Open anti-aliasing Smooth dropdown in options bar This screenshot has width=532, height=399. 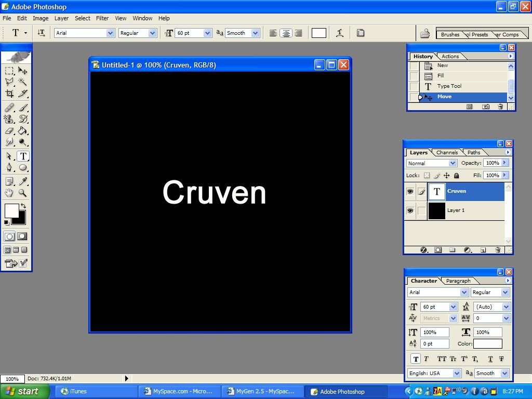pos(256,33)
